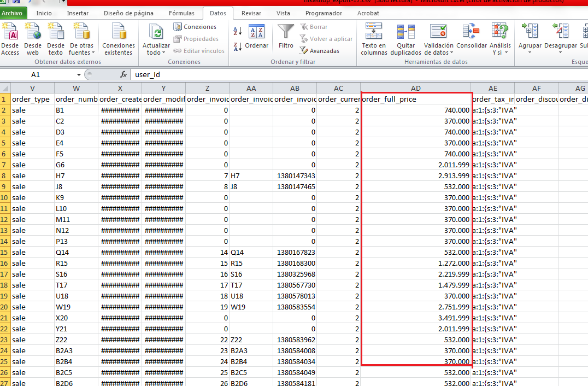Import data with Desde texto
Image resolution: width=588 pixels, height=386 pixels.
point(56,39)
